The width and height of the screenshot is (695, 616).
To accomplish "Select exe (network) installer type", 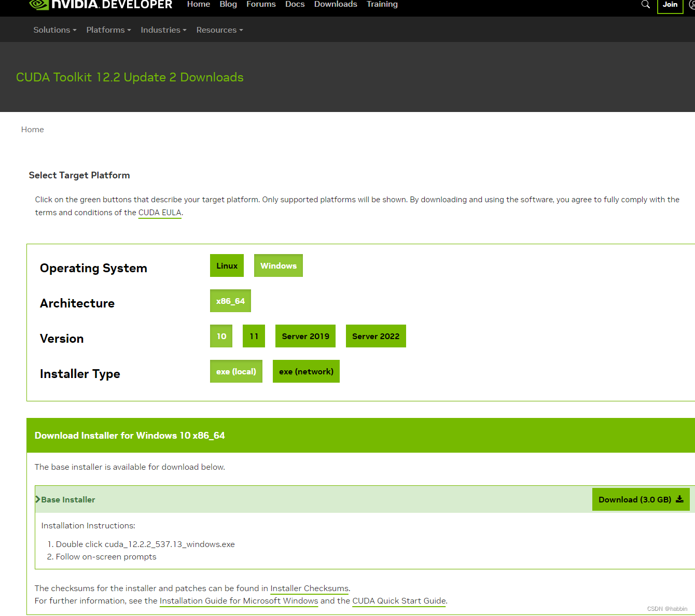I will click(306, 371).
